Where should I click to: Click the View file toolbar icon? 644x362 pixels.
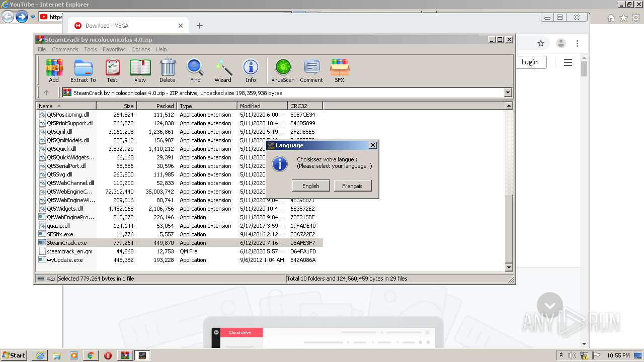[x=140, y=70]
